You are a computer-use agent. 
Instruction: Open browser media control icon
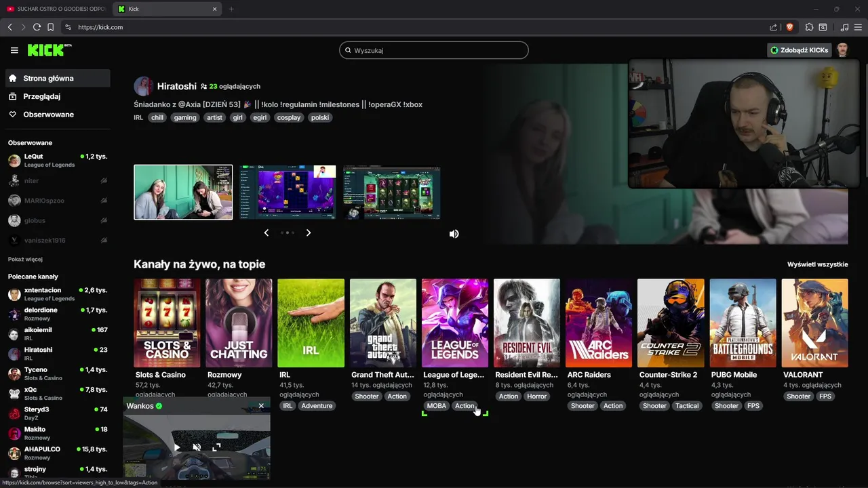[844, 27]
